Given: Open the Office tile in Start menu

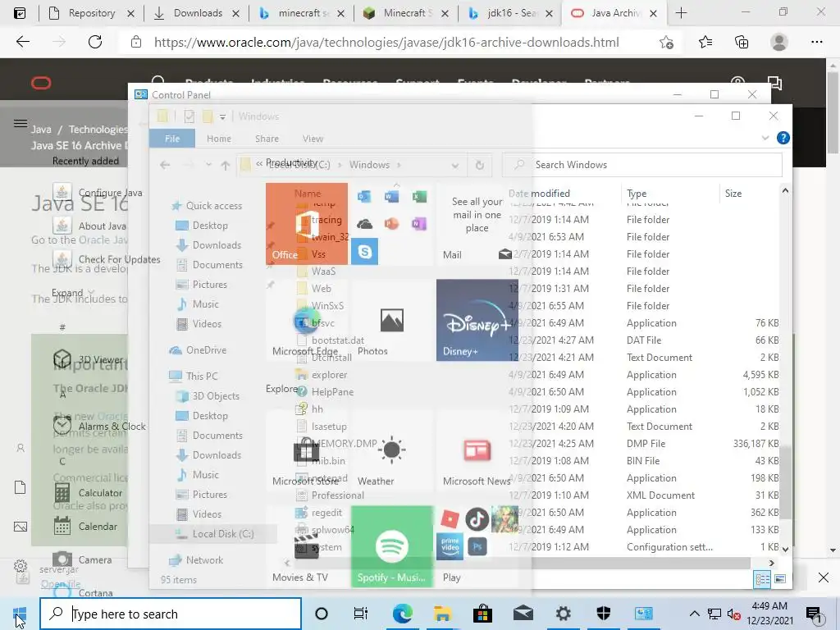Looking at the screenshot, I should pos(307,224).
